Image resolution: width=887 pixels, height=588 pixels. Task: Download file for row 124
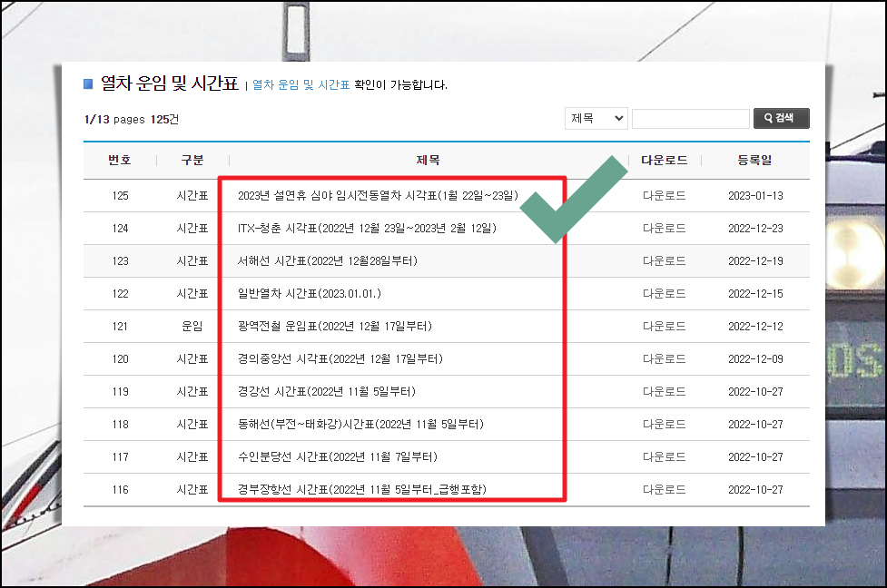pyautogui.click(x=665, y=229)
